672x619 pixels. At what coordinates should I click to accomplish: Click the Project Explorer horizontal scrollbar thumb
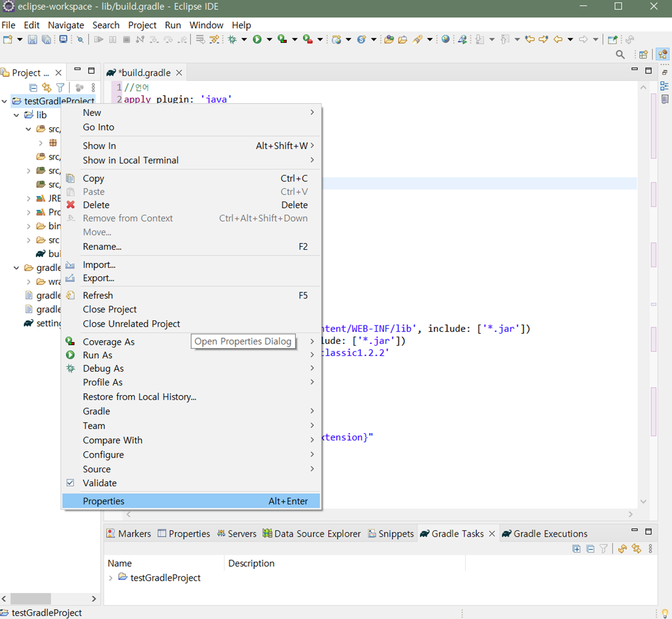[x=31, y=598]
